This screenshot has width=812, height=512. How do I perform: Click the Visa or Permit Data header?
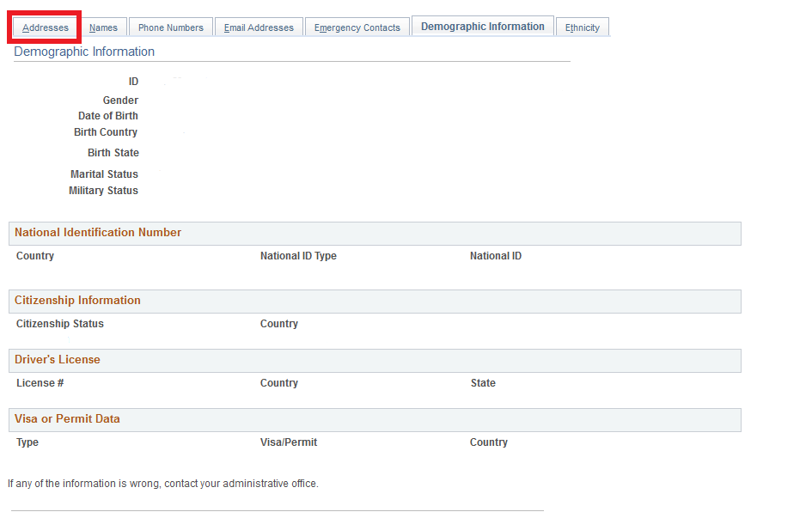coord(67,419)
